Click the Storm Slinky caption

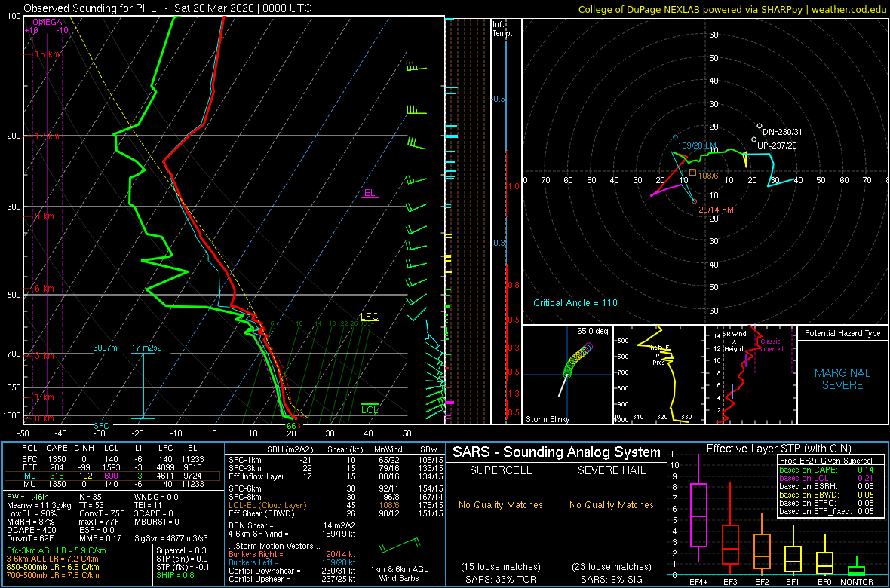pos(547,419)
